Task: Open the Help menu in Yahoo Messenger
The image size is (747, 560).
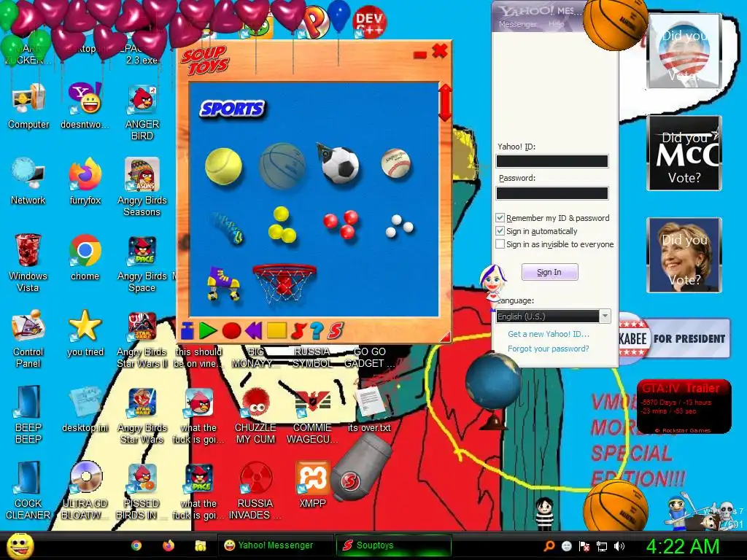Action: point(556,24)
